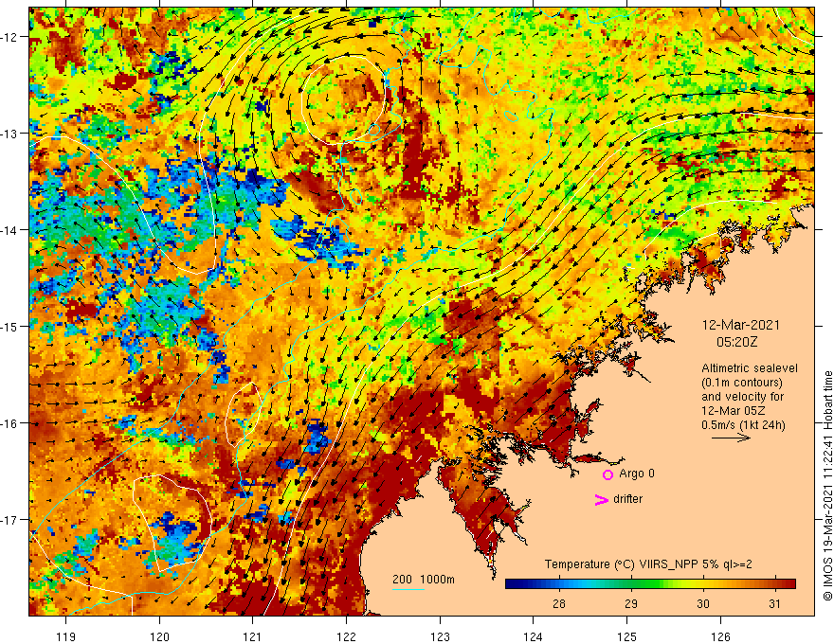The height and width of the screenshot is (644, 834).
Task: Click the color bar tick label 29
Action: click(x=631, y=603)
